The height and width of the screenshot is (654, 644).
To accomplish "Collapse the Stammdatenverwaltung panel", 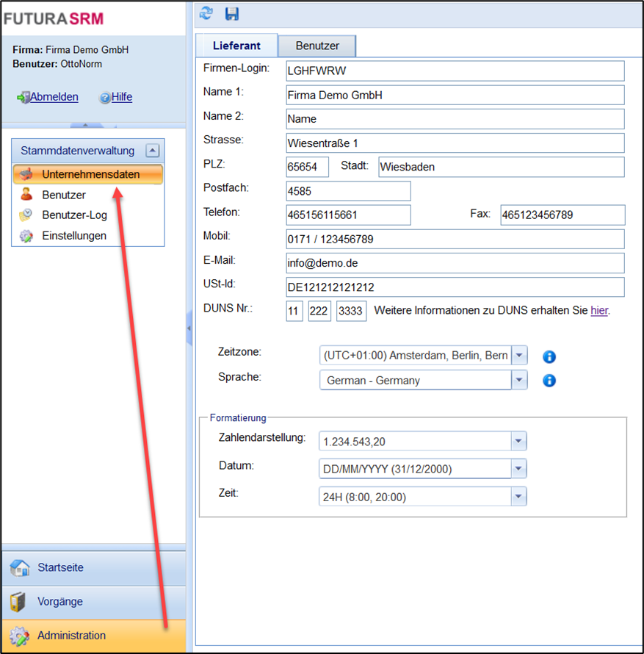I will 152,151.
